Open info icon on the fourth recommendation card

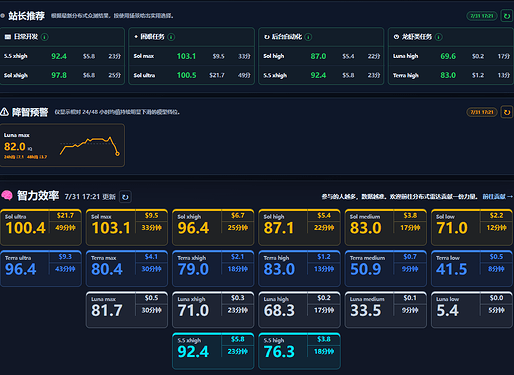[x=439, y=37]
